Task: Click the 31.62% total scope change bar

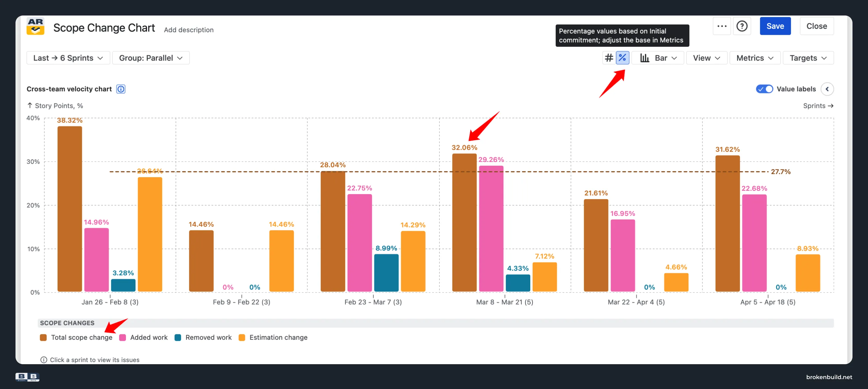Action: (728, 223)
